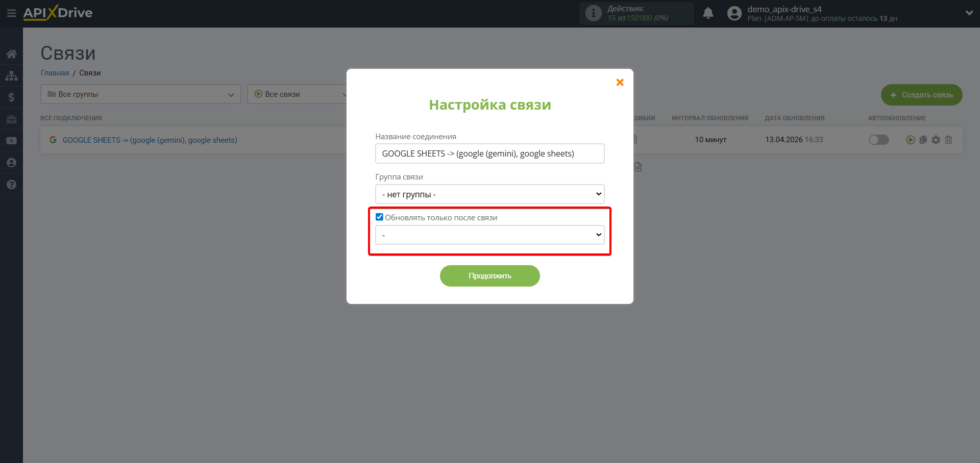980x463 pixels.
Task: Click the briefcase icon in the sidebar
Action: (x=11, y=119)
